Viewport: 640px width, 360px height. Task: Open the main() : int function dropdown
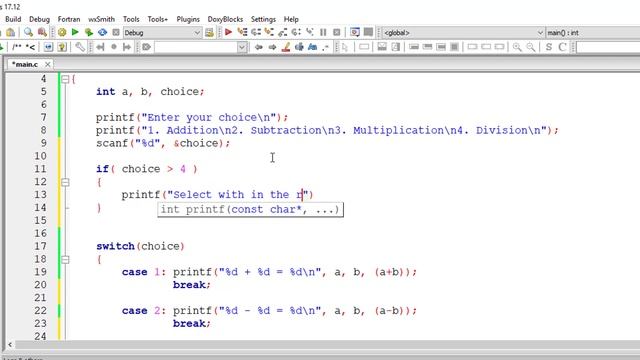(x=593, y=33)
